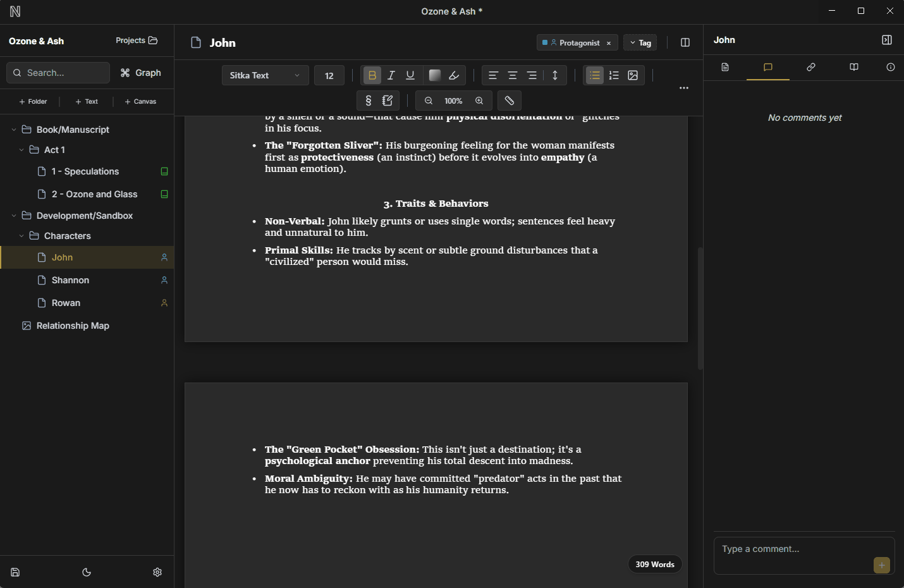Toggle paragraph marks visibility
Screen dimensions: 904x588
368,100
